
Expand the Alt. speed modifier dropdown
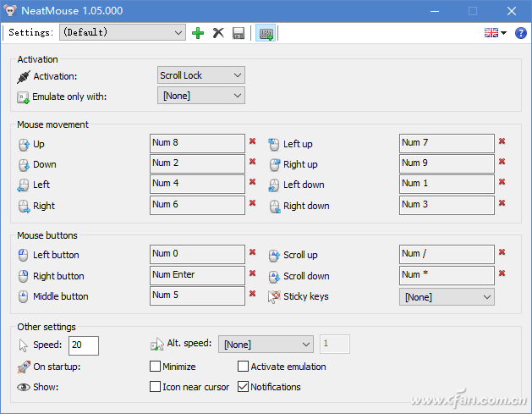pos(266,345)
